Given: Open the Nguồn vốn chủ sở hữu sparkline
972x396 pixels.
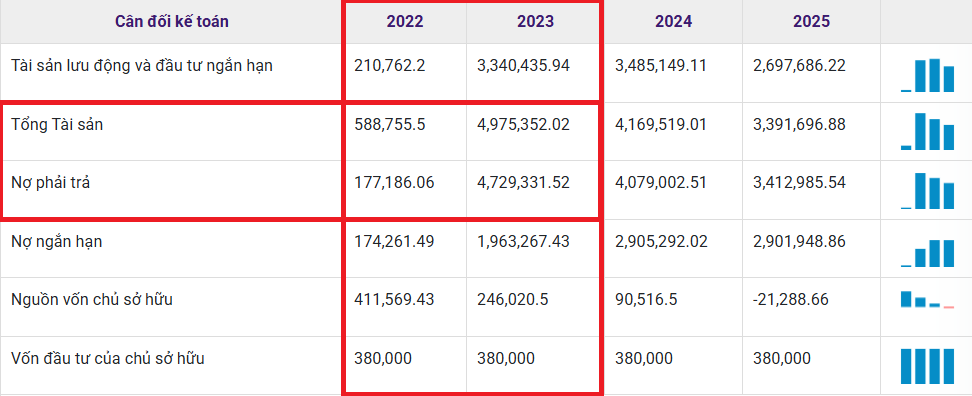Looking at the screenshot, I should (x=927, y=299).
